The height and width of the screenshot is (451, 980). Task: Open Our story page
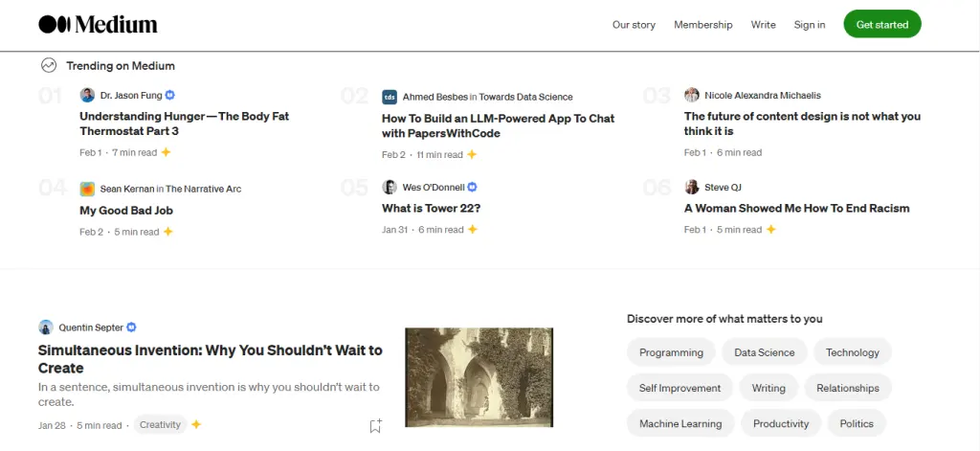[x=634, y=25]
